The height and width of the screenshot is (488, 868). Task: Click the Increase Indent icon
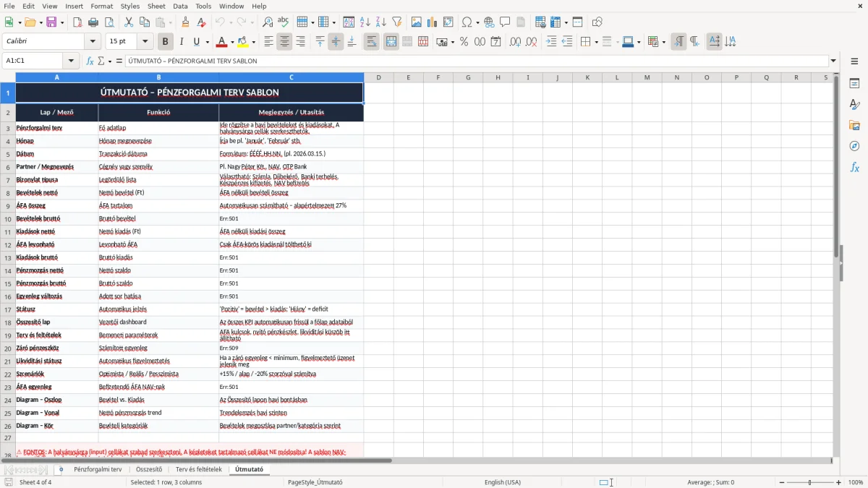551,42
